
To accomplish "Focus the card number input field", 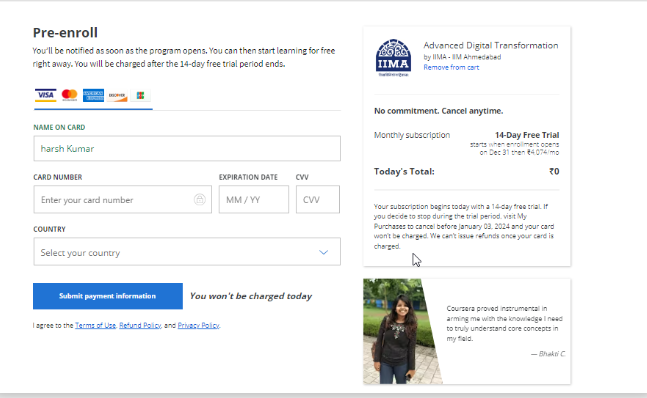I will tap(123, 200).
